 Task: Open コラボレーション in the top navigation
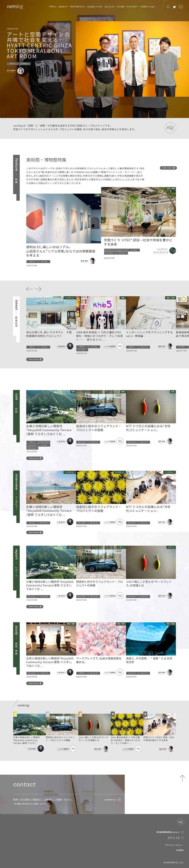[x=147, y=7]
